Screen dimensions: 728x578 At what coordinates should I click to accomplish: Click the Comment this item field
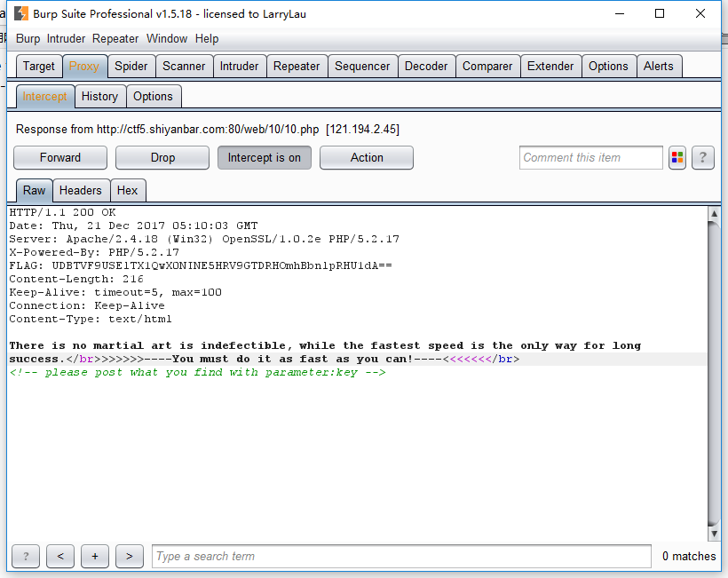click(x=590, y=158)
